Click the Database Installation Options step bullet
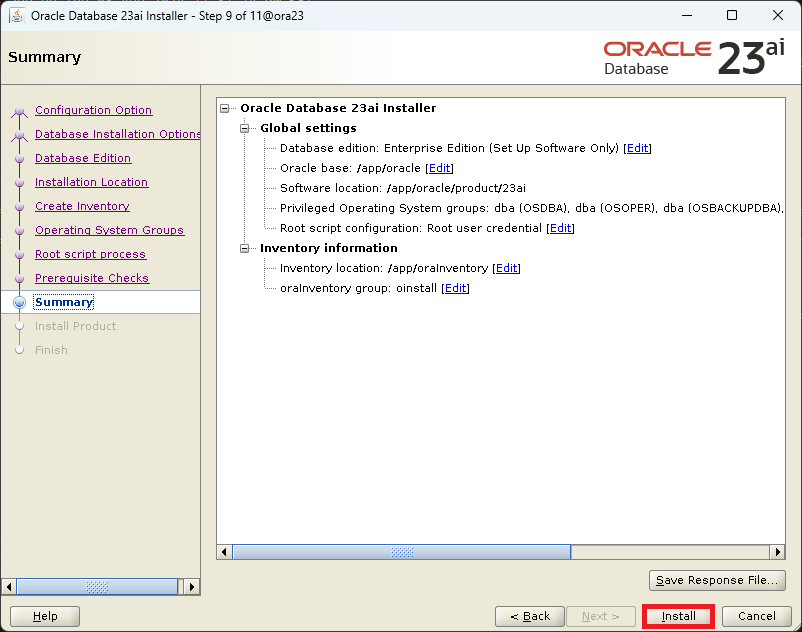 pyautogui.click(x=19, y=134)
